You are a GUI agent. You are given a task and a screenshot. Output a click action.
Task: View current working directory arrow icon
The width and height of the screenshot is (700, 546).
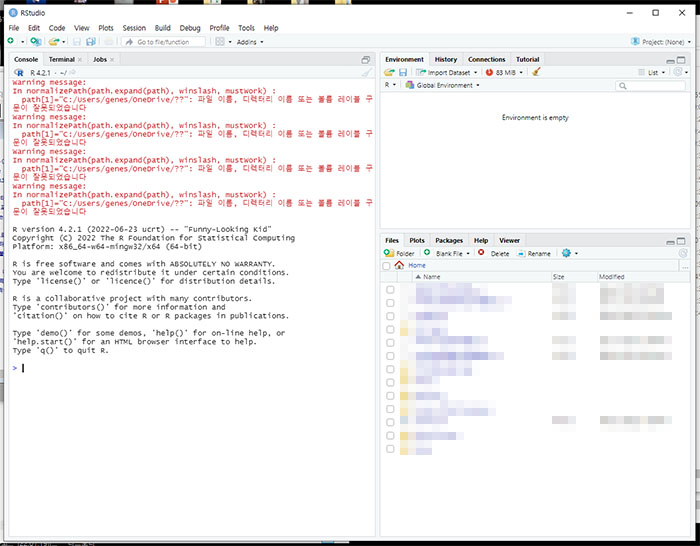(72, 72)
